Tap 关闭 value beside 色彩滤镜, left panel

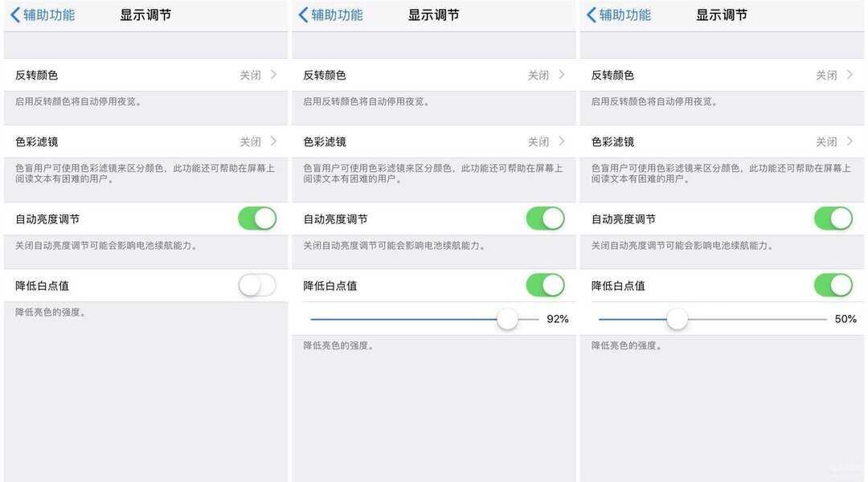point(250,141)
